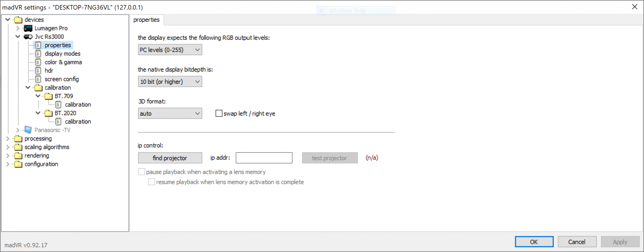The height and width of the screenshot is (252, 644).
Task: Select the properties tab
Action: 147,20
